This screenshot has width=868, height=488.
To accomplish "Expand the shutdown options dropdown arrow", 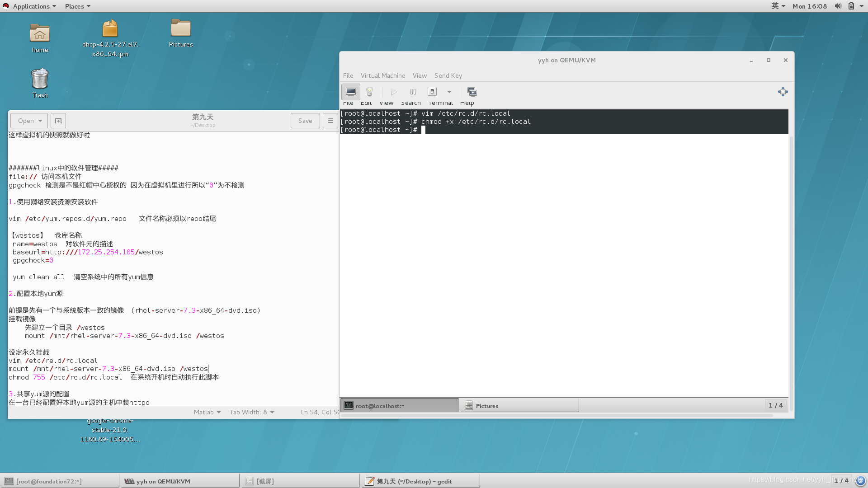I will click(449, 92).
